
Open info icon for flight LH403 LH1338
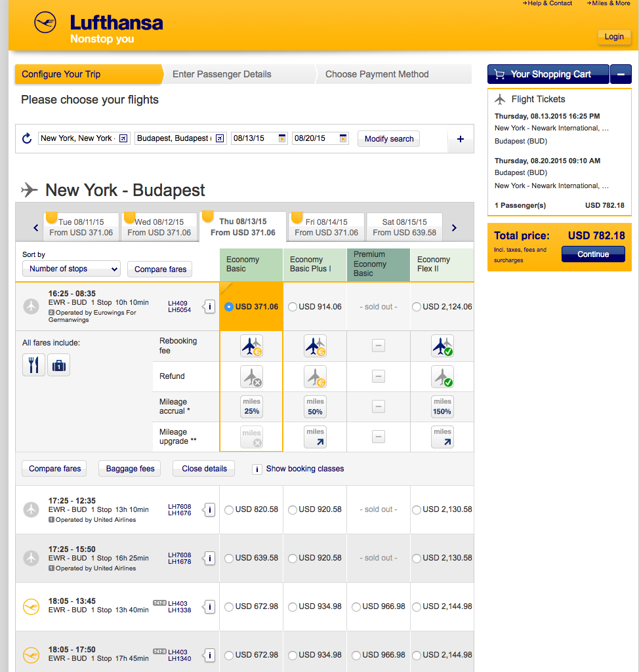(x=209, y=606)
